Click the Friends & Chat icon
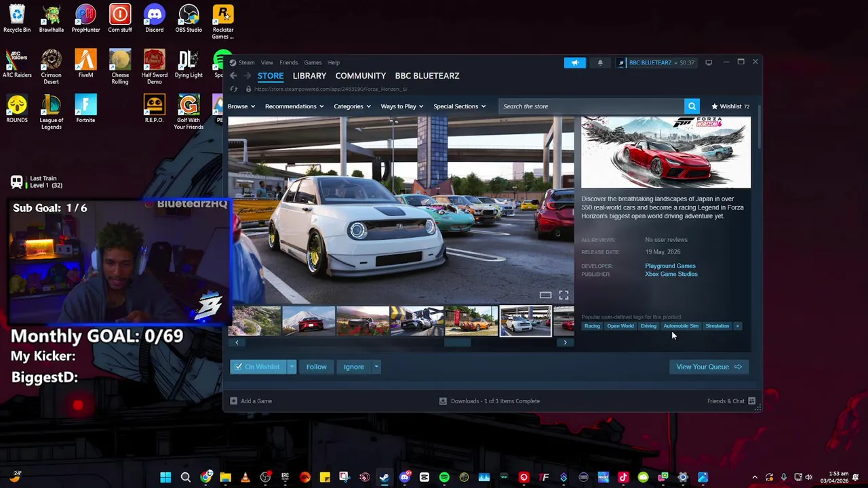868x488 pixels. [x=751, y=401]
